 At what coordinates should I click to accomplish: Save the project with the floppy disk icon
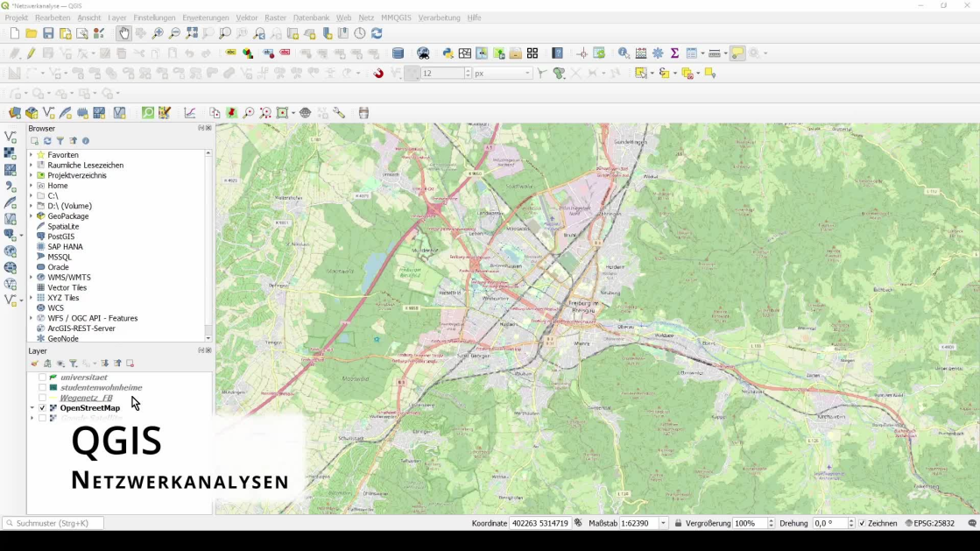[x=48, y=33]
